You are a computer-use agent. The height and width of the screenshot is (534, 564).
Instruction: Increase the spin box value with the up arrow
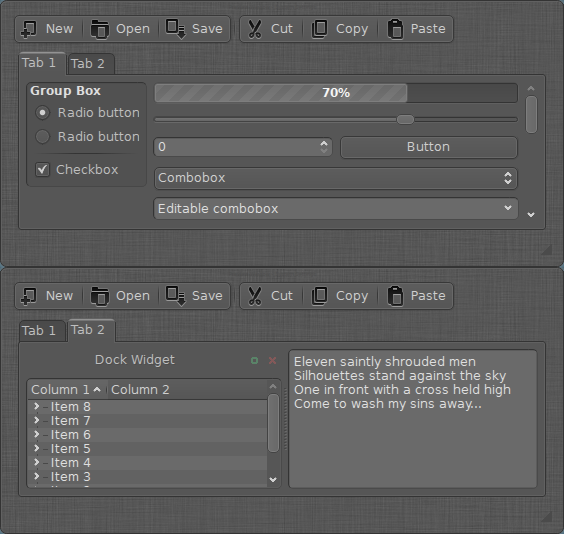point(324,143)
